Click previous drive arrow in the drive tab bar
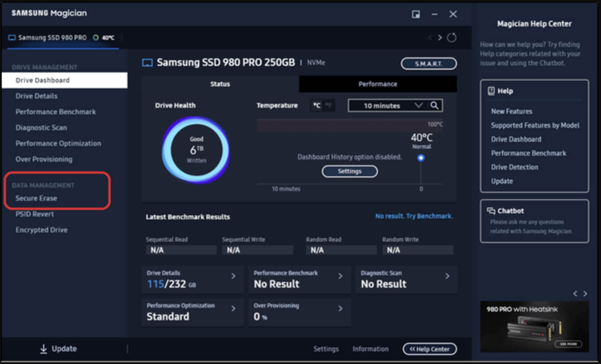 [429, 38]
